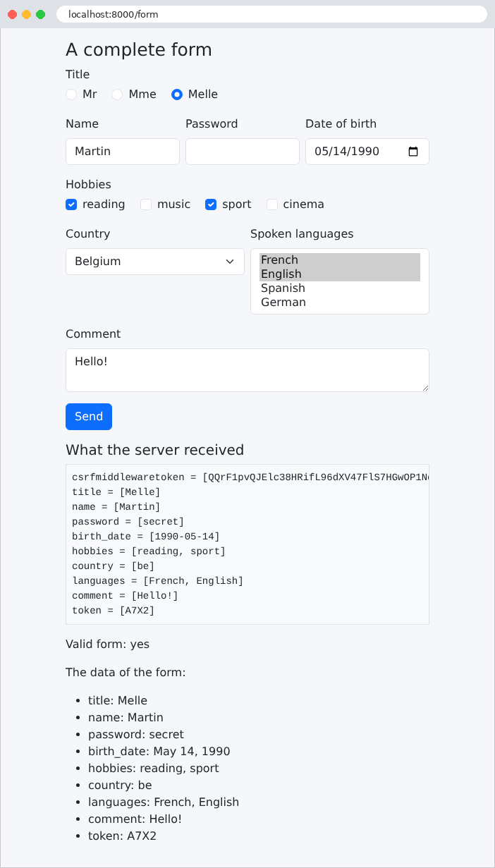This screenshot has height=868, width=495.
Task: Click 'birth_date: May 14, 1990' list item
Action: 159,752
